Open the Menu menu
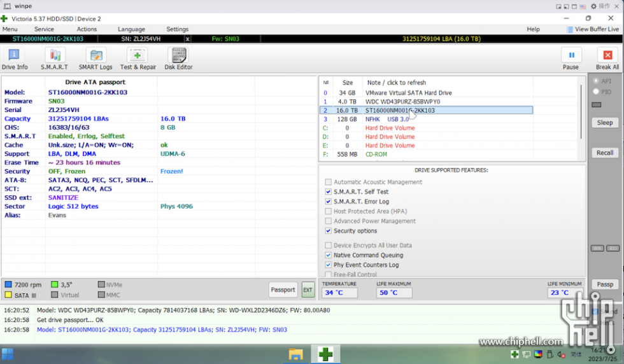The width and height of the screenshot is (624, 364). click(x=10, y=29)
